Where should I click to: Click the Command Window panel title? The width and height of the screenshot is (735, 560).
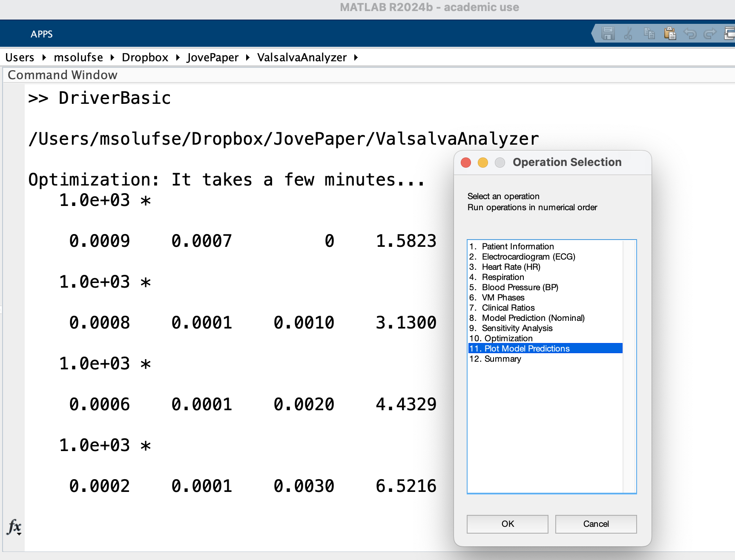point(63,75)
